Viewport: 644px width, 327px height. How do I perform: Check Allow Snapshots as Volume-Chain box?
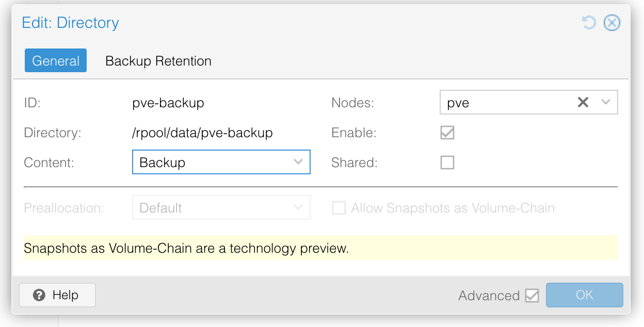point(339,208)
